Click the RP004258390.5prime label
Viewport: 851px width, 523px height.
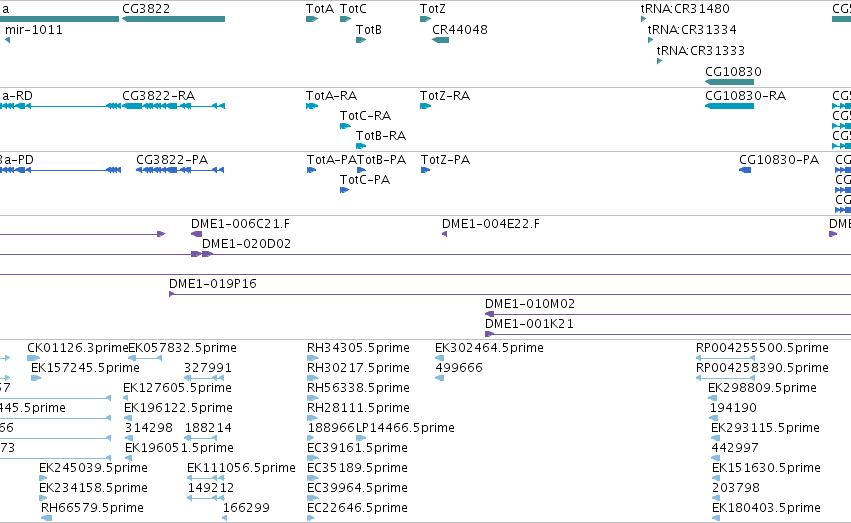click(763, 368)
